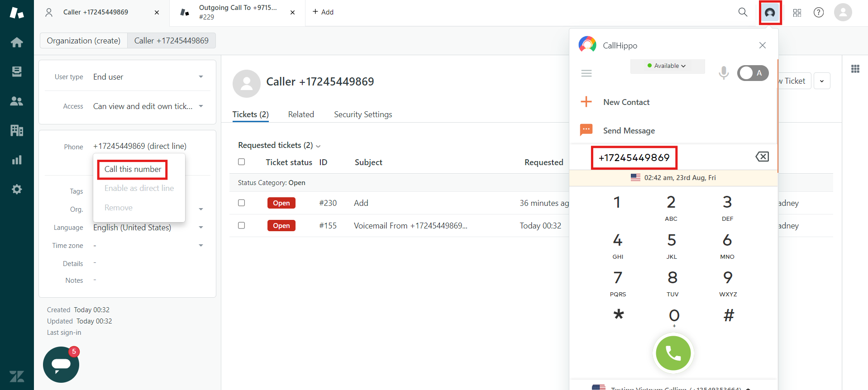Open the Help question mark icon
The width and height of the screenshot is (868, 390).
point(819,13)
